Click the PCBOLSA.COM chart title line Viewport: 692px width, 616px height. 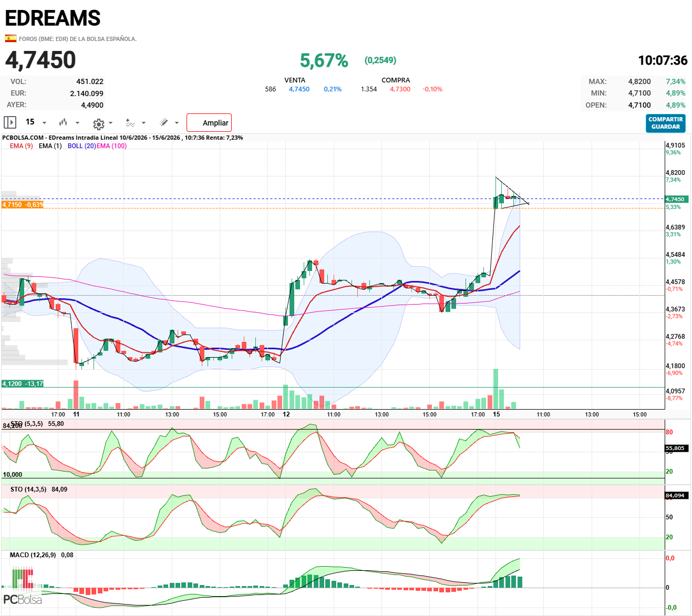[x=122, y=138]
